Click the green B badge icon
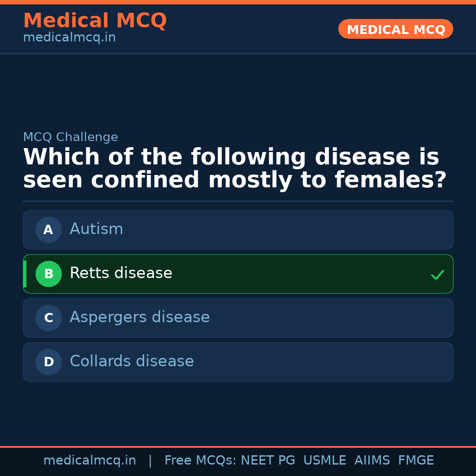The width and height of the screenshot is (476, 476). pyautogui.click(x=48, y=274)
